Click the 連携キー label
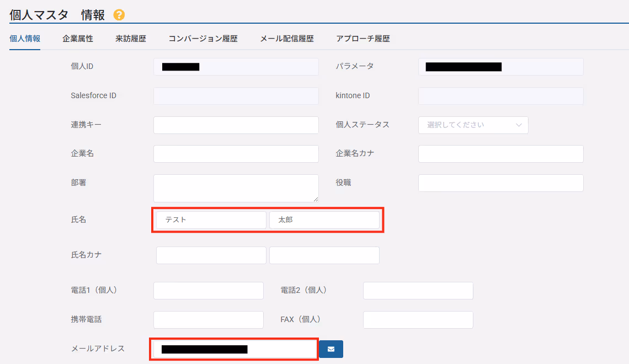This screenshot has height=364, width=629. click(x=86, y=125)
